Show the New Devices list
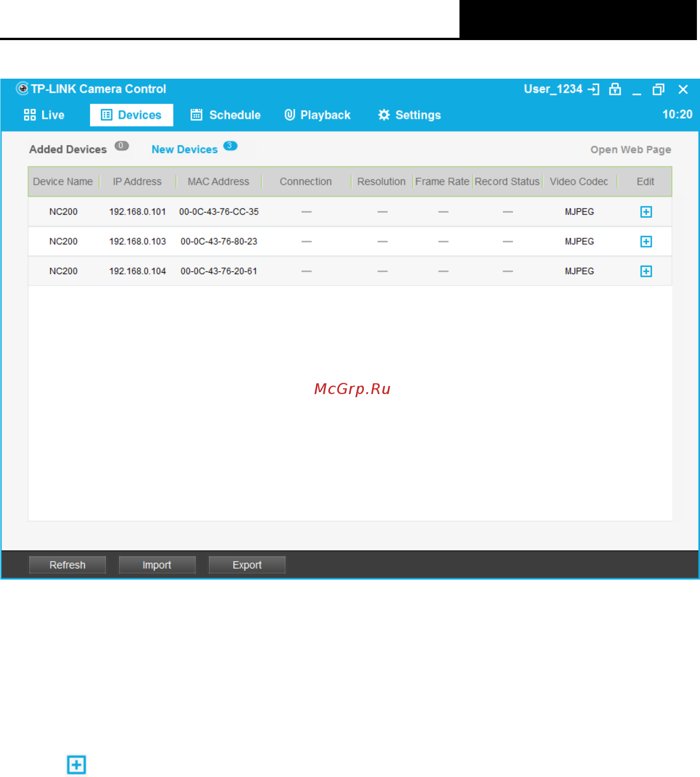Image resolution: width=700 pixels, height=777 pixels. (x=185, y=150)
